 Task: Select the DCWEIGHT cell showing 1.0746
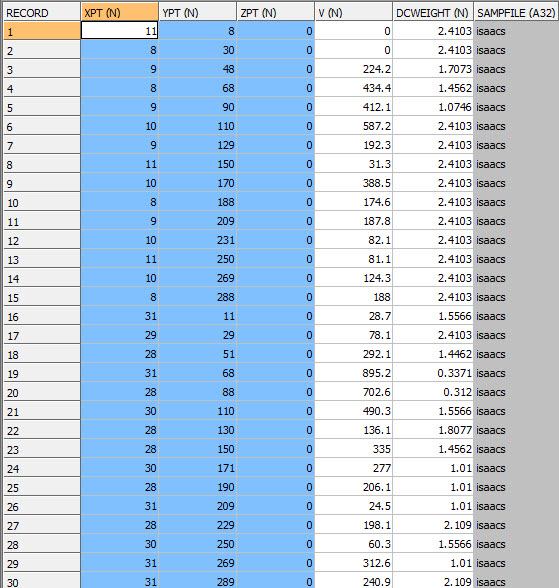point(433,107)
